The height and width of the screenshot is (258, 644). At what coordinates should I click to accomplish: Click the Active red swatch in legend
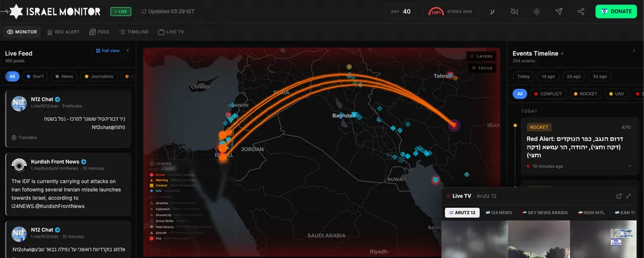coord(152,174)
